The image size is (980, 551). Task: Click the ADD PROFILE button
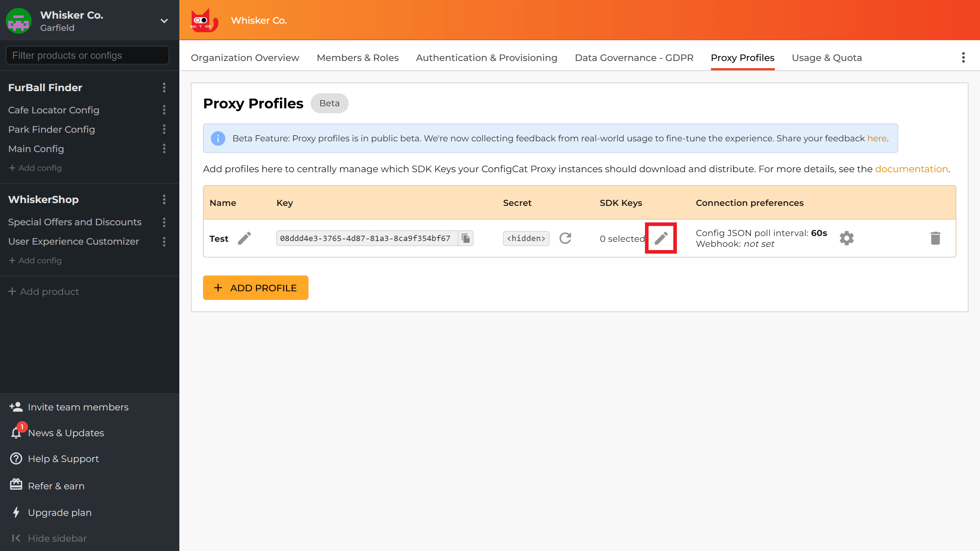[x=255, y=288]
